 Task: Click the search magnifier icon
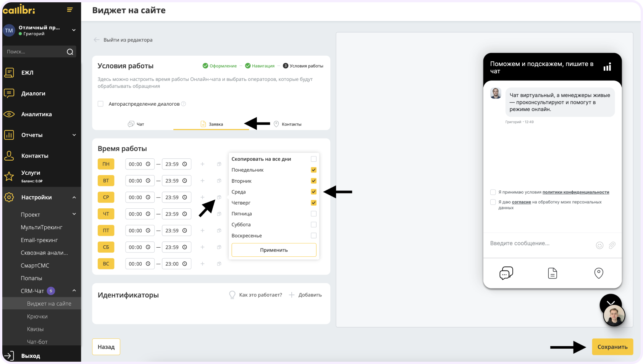point(70,52)
